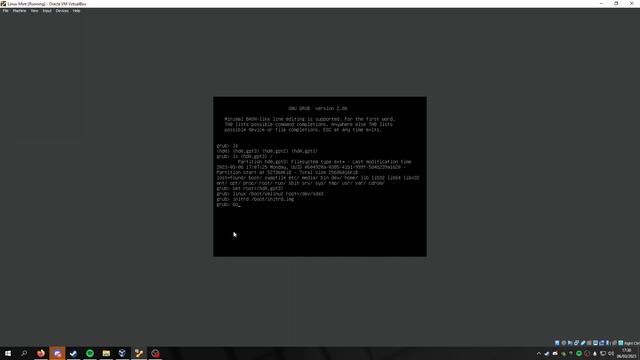The width and height of the screenshot is (640, 360).
Task: Click the VirtualBox audio status icon
Action: tap(570, 343)
